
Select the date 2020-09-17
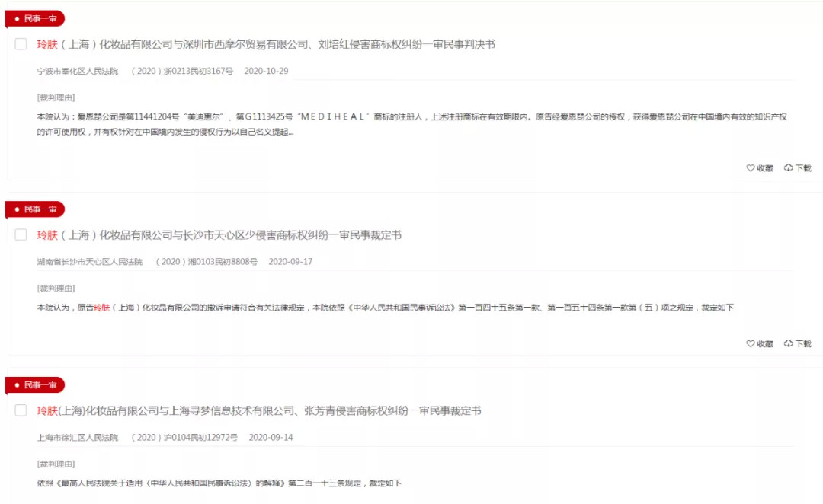tap(290, 261)
